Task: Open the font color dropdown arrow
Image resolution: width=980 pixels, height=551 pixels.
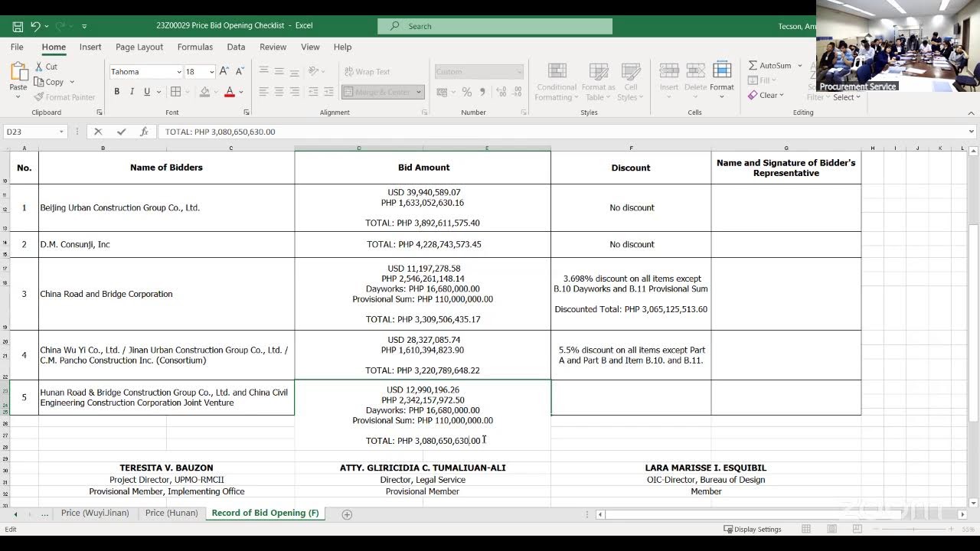Action: point(240,92)
